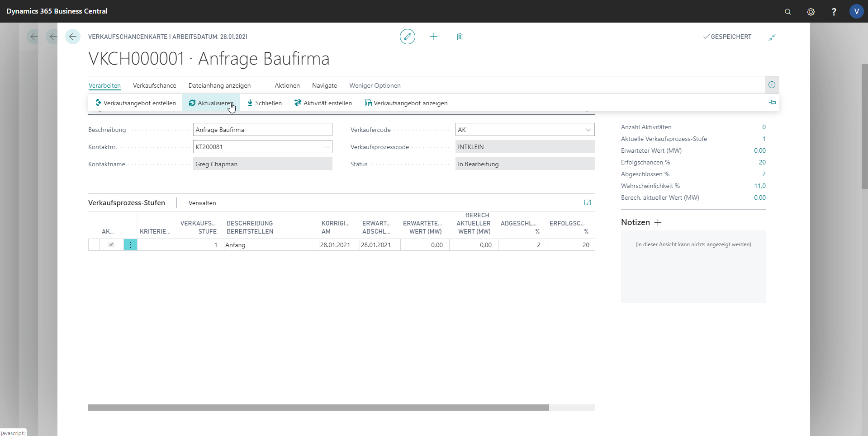
Task: Click Kriterie... column header
Action: (155, 231)
